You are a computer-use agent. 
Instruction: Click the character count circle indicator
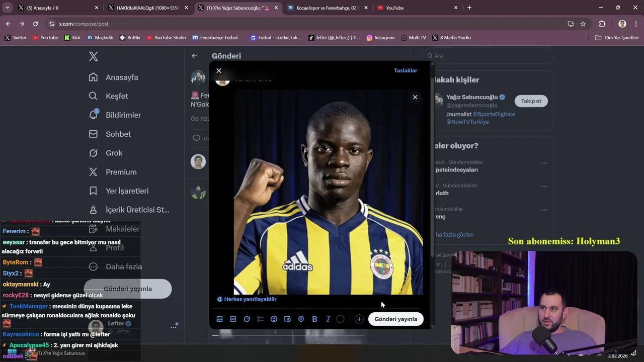click(341, 319)
